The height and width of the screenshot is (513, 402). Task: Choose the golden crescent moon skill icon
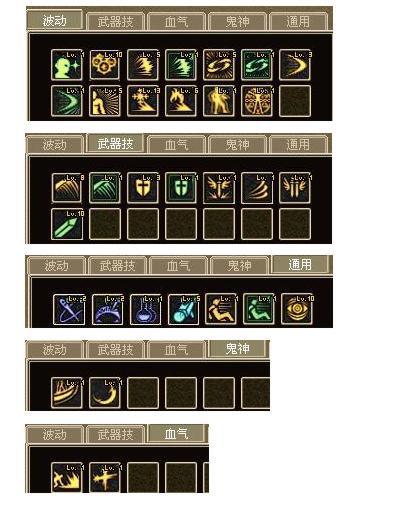[x=105, y=393]
